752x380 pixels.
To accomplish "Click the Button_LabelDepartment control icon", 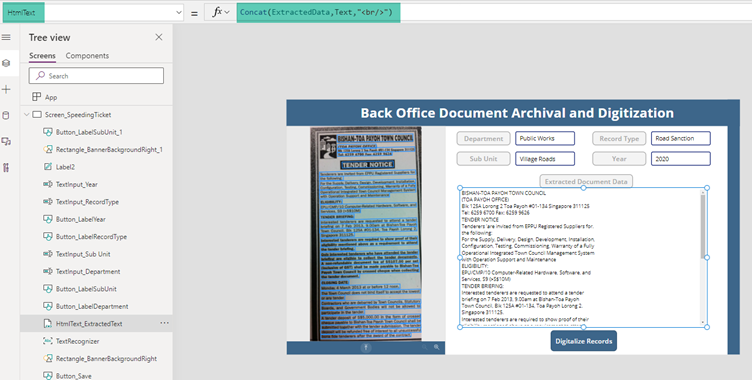I will [47, 306].
